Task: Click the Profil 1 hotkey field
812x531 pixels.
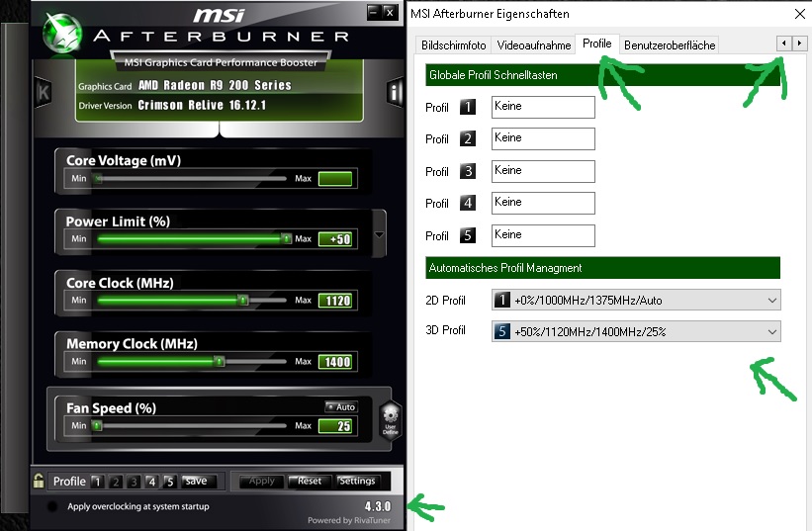Action: (x=543, y=107)
